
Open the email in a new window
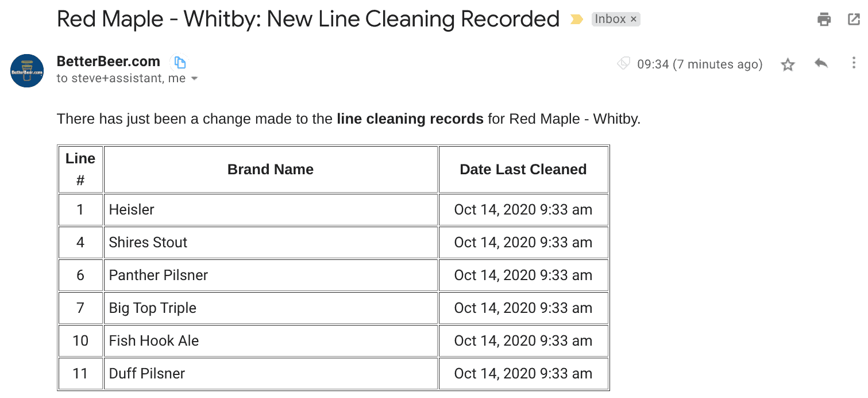[x=854, y=20]
